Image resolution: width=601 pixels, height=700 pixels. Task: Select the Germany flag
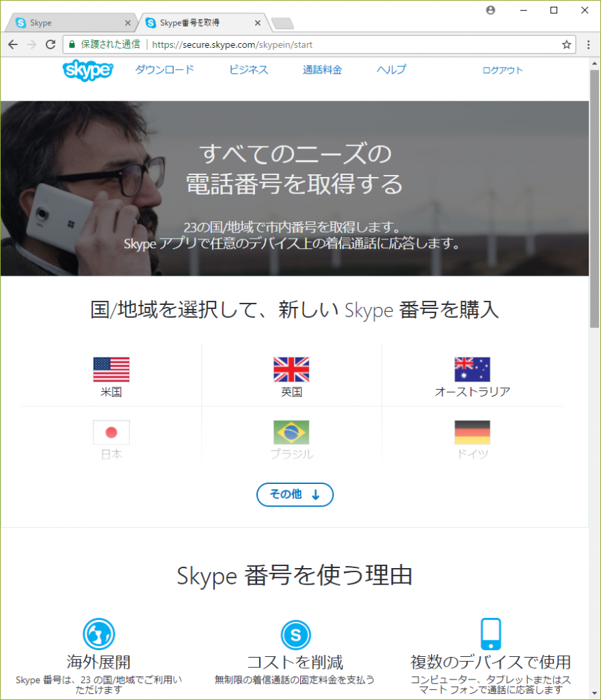pos(472,432)
